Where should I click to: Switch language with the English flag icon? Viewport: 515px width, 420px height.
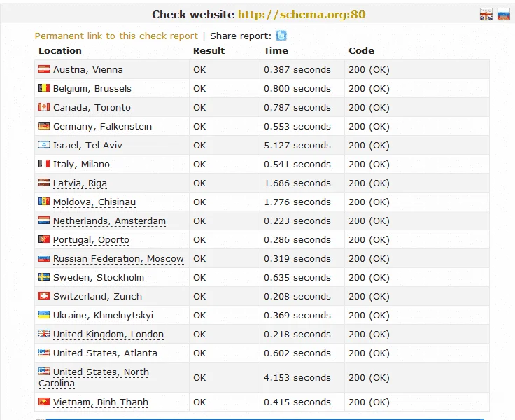[486, 15]
